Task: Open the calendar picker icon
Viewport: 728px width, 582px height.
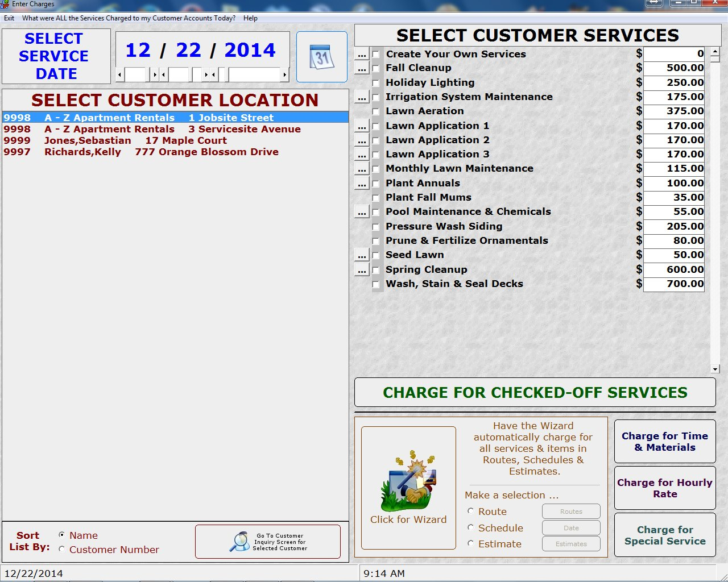Action: [x=321, y=56]
